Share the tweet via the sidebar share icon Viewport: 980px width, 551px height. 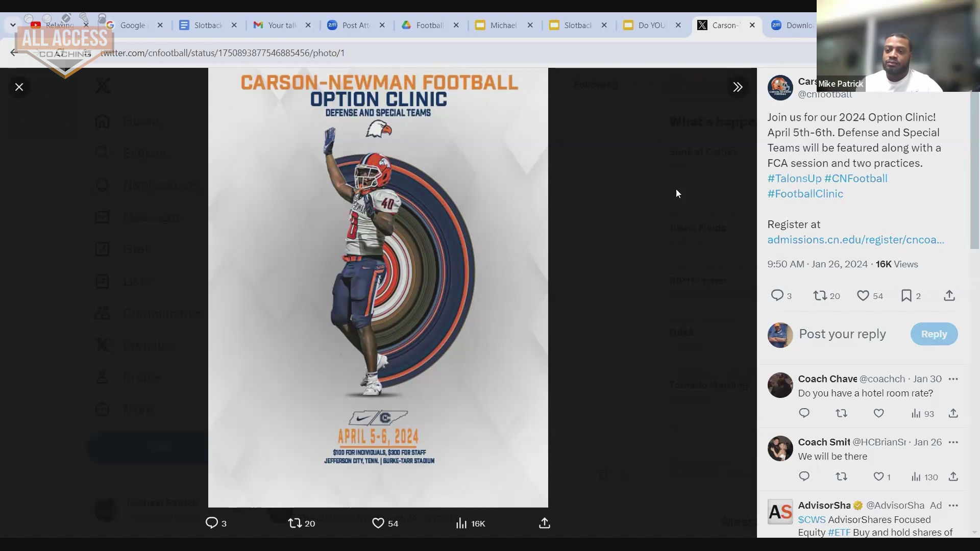(949, 295)
